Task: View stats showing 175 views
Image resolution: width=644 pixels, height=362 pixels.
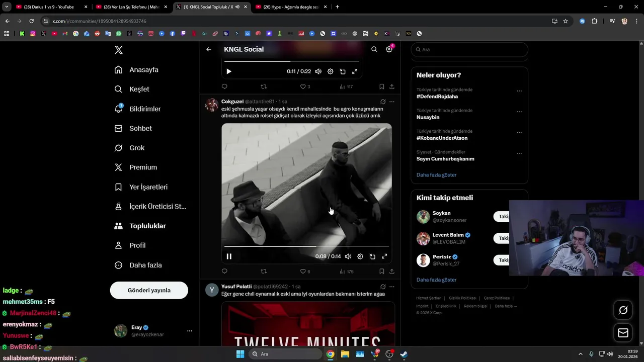Action: click(347, 271)
